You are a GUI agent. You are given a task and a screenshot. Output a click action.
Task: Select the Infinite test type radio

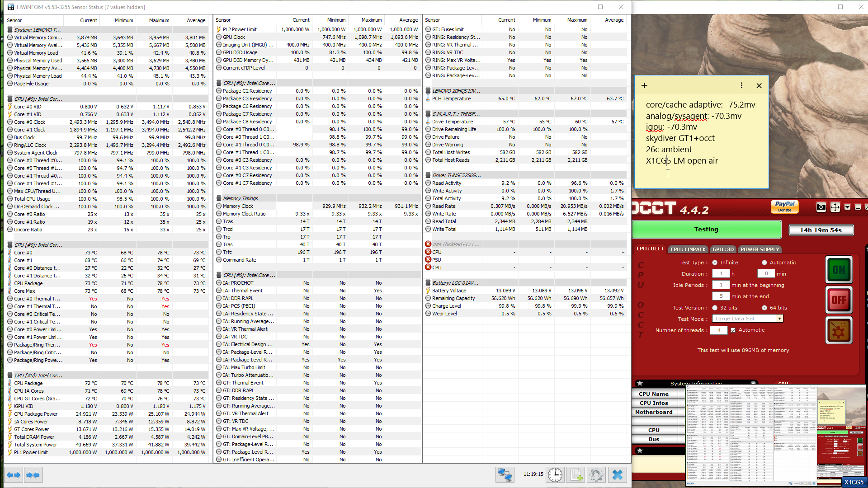(715, 263)
